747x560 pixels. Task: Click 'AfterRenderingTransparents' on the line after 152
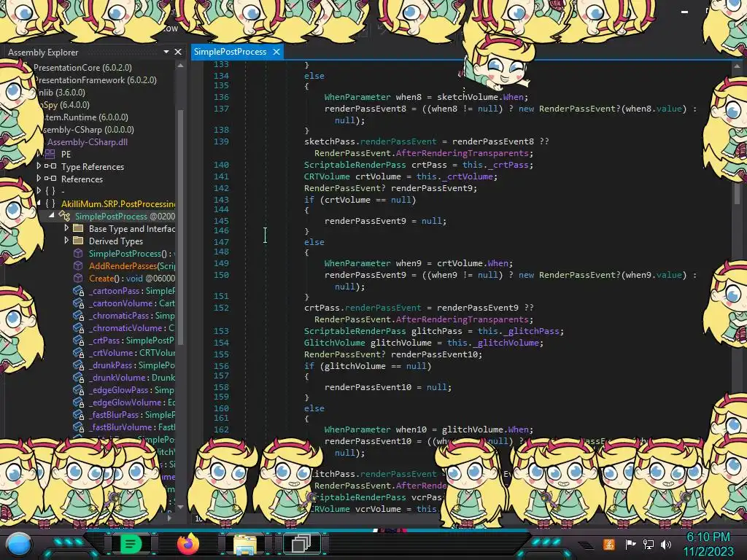[462, 319]
